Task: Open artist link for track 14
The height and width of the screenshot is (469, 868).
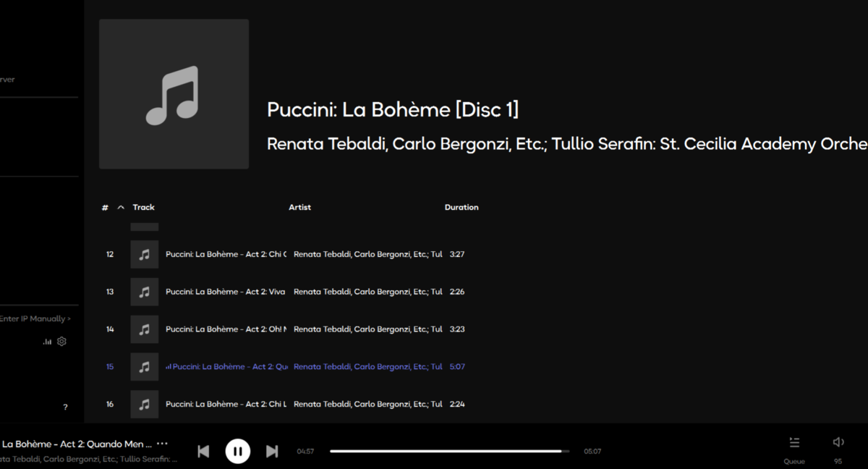Action: 367,329
